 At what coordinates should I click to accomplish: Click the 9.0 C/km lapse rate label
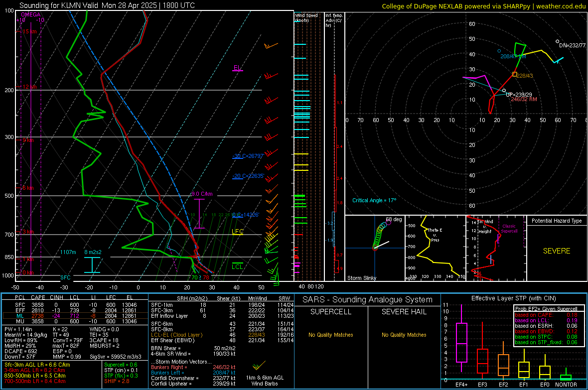coord(202,194)
